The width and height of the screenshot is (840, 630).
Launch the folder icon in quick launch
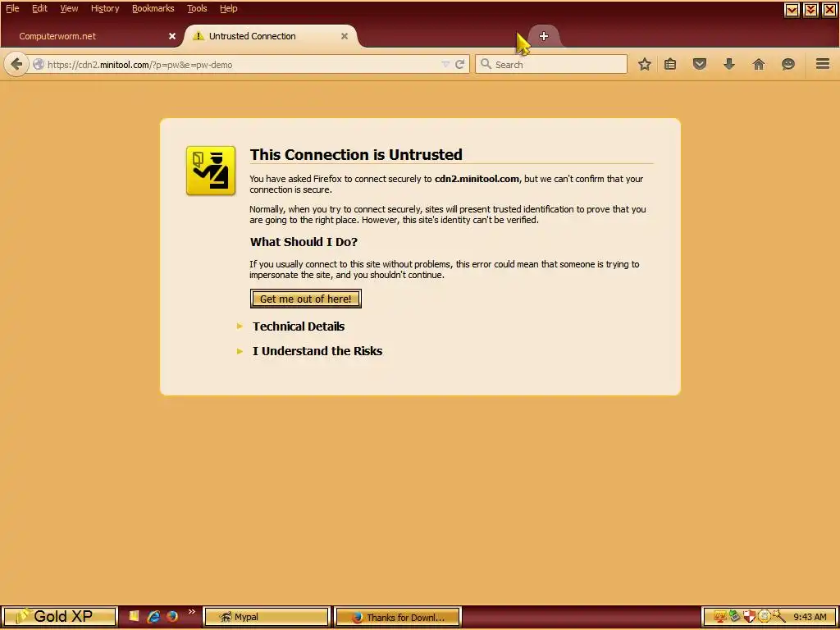[x=134, y=616]
